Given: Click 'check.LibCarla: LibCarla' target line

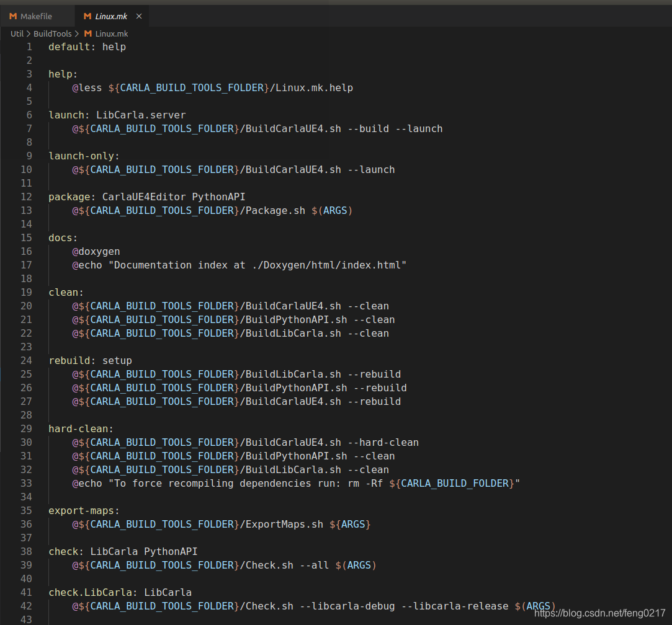Looking at the screenshot, I should [x=120, y=592].
